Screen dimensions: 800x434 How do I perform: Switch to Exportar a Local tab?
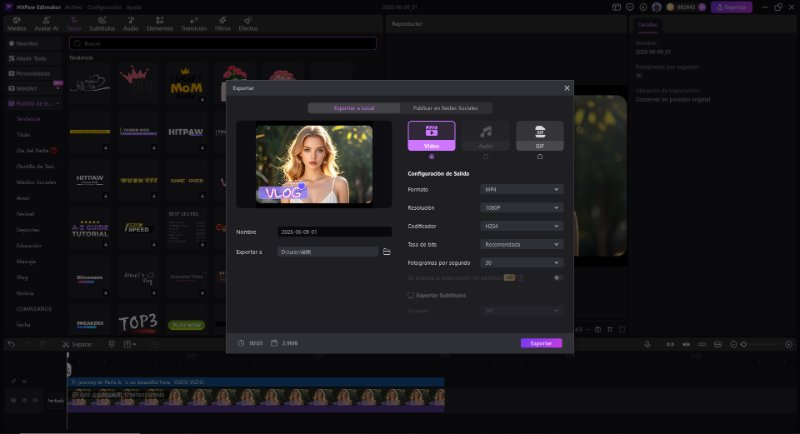point(354,108)
